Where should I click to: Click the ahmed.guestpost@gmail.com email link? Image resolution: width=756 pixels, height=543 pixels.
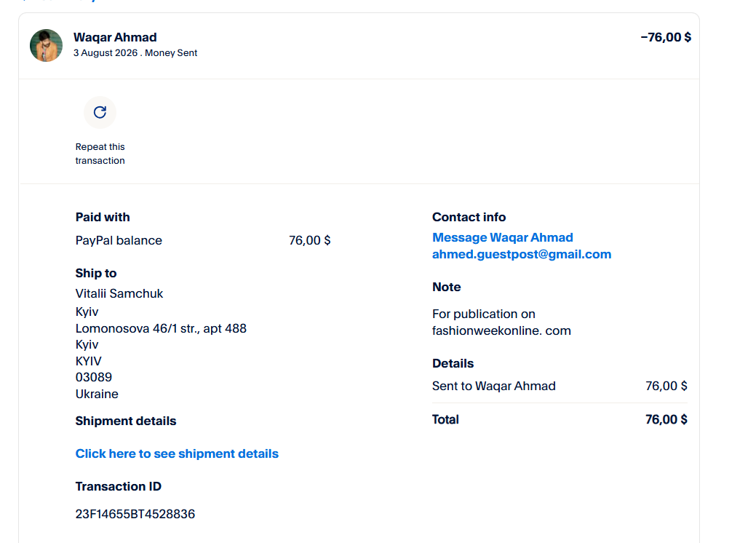[x=522, y=254]
